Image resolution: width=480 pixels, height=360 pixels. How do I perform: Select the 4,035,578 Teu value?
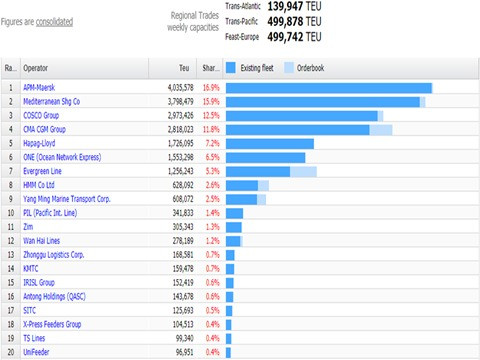point(181,88)
